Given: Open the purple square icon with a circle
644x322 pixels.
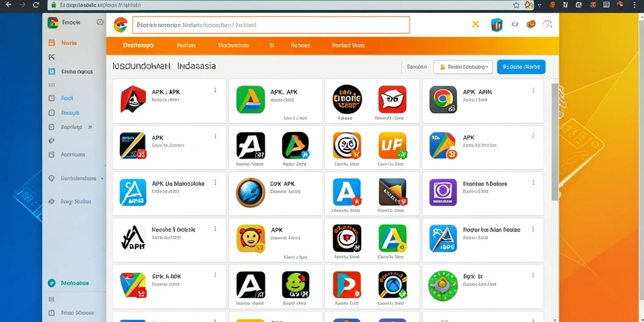Looking at the screenshot, I should pyautogui.click(x=443, y=192).
